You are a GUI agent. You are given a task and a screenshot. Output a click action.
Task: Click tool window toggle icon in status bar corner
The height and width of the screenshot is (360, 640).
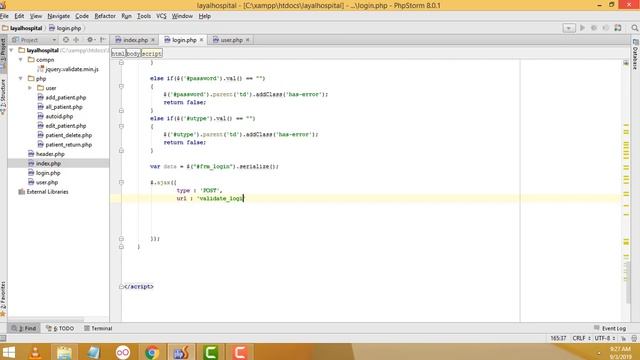pyautogui.click(x=3, y=338)
